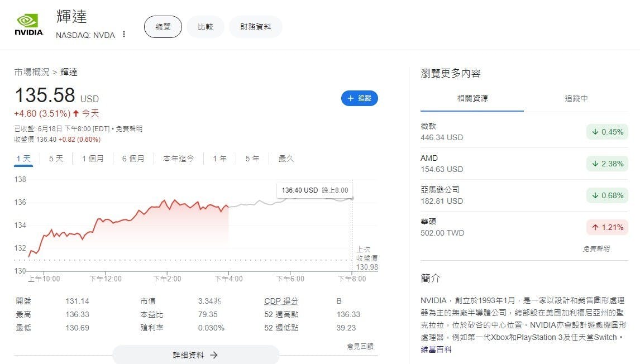Screen dimensions: 640x364
Task: Switch to the 相關資源 tab
Action: point(472,98)
